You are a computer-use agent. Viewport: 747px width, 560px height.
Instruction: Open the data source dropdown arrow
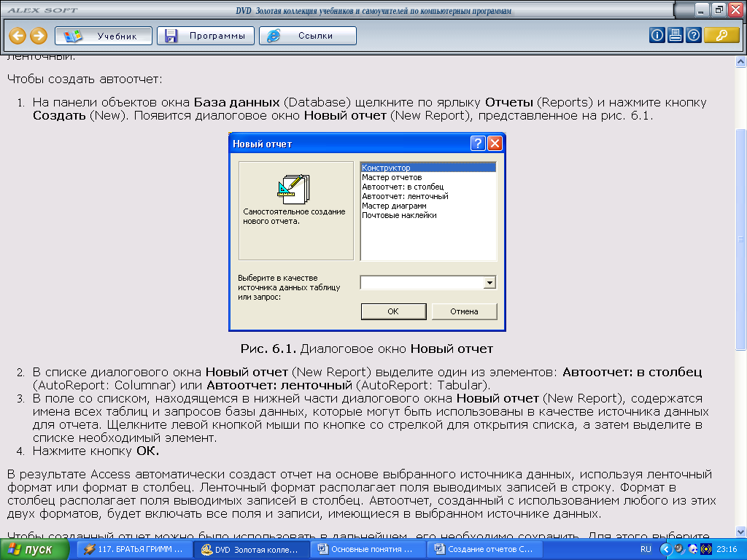point(489,283)
